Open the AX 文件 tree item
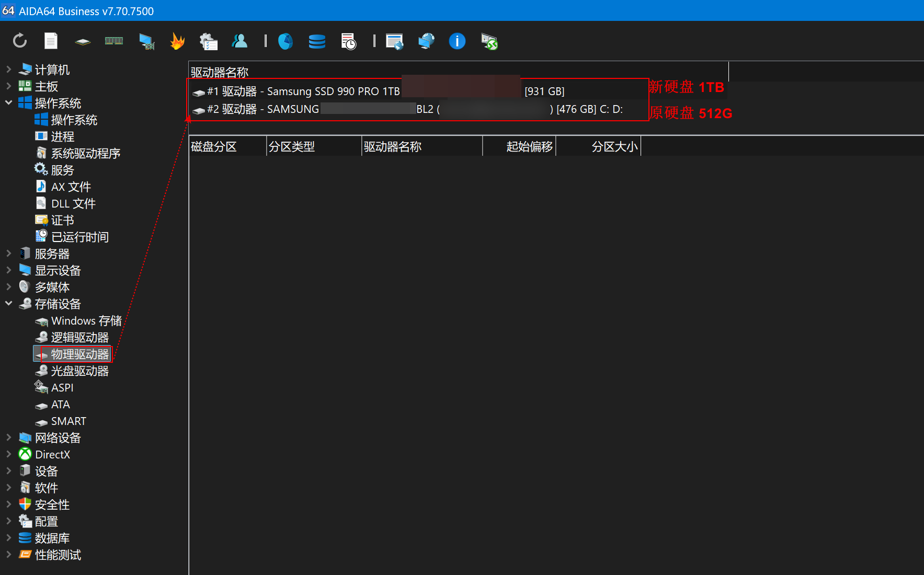Viewport: 924px width, 575px height. (63, 187)
